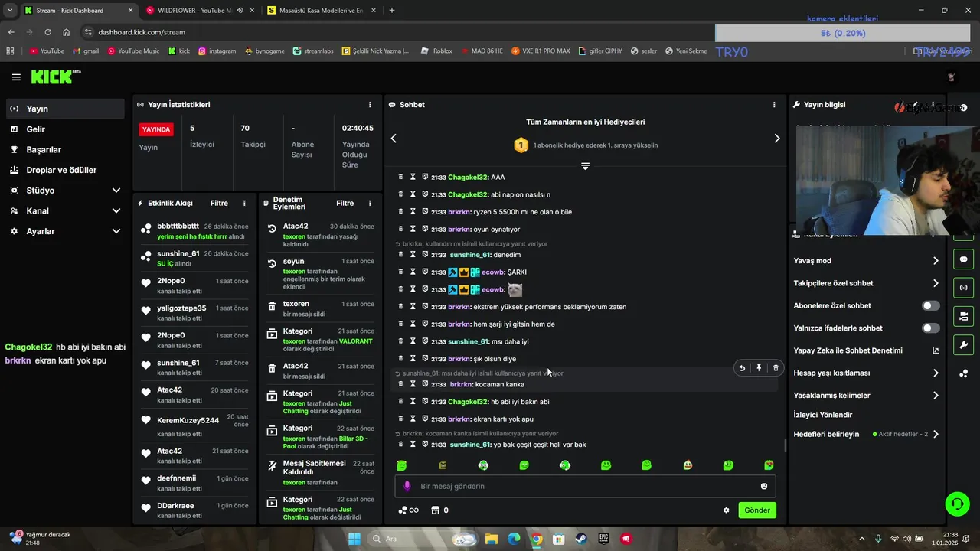The image size is (980, 551).
Task: Open Droplar ve ödüller in the sidebar
Action: [64, 170]
